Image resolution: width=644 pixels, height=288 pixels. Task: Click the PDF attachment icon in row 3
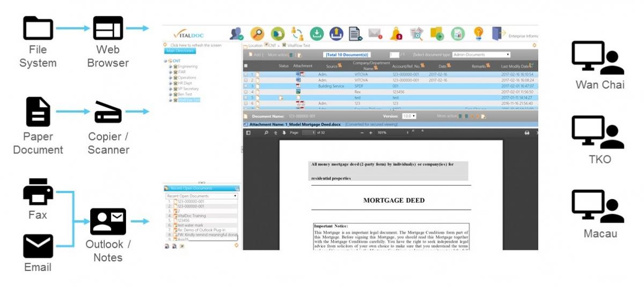[298, 86]
